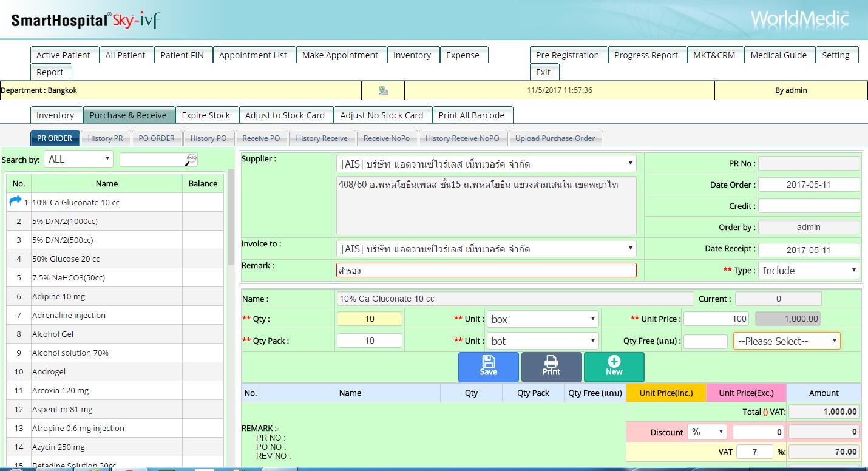The image size is (868, 471).
Task: Open History PR tab
Action: pyautogui.click(x=105, y=138)
